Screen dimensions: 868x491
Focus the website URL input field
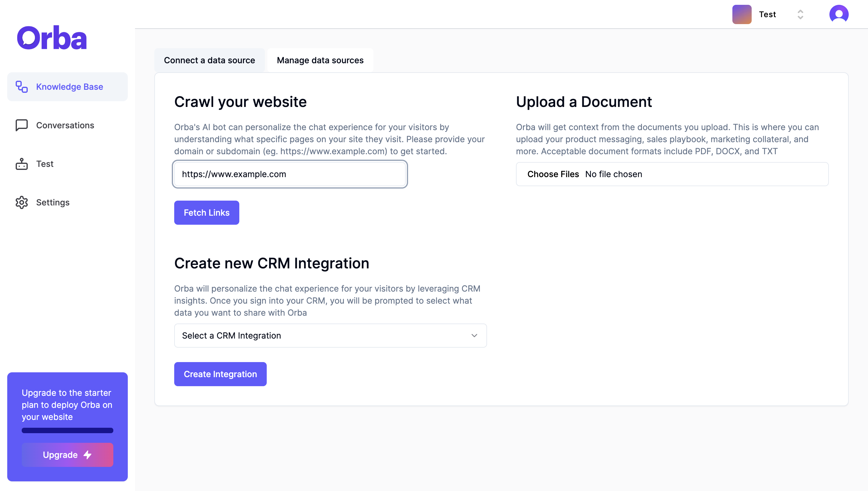pos(289,174)
